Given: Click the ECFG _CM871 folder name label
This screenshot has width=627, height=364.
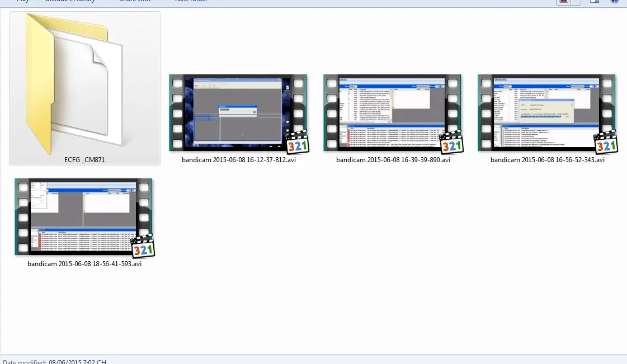Looking at the screenshot, I should pos(84,160).
